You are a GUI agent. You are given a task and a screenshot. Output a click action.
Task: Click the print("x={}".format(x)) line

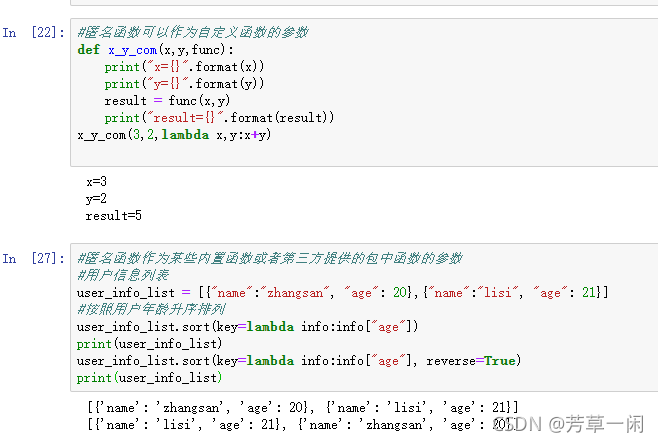[184, 67]
